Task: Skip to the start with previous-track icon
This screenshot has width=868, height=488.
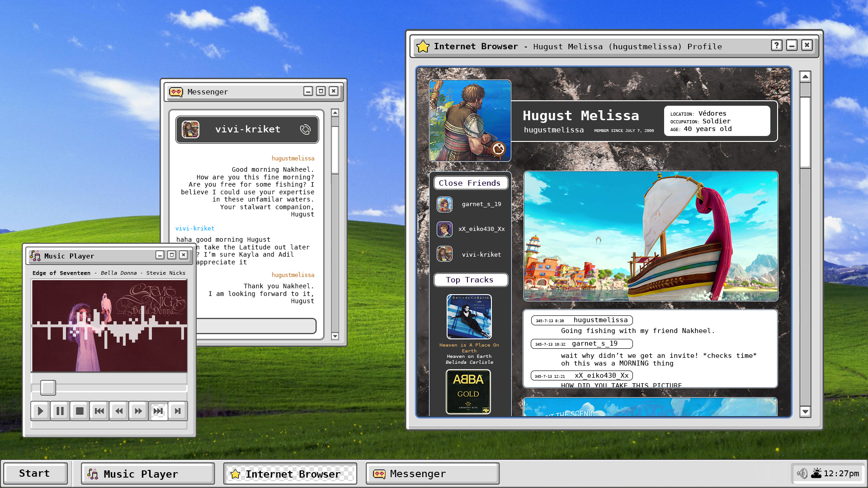Action: 99,411
